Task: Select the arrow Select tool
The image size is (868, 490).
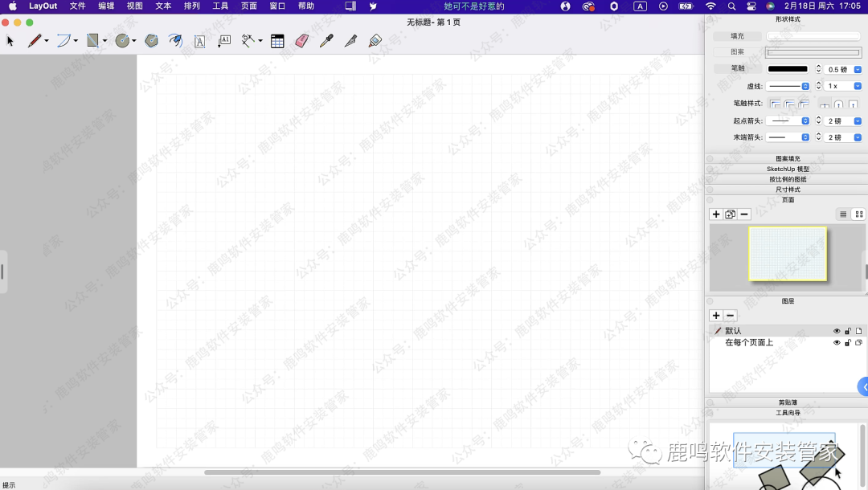Action: [x=10, y=41]
